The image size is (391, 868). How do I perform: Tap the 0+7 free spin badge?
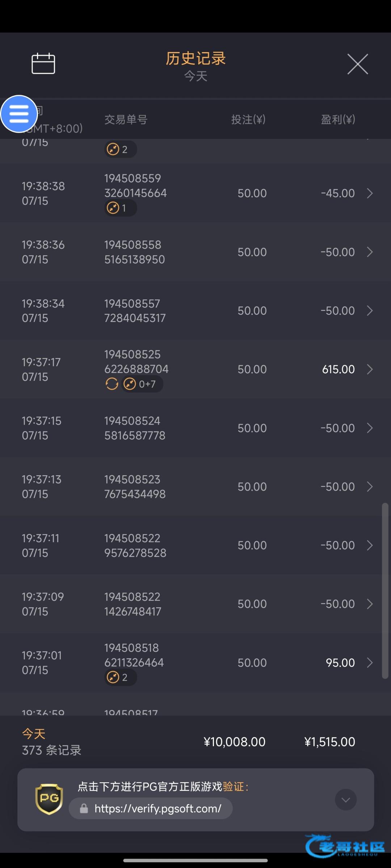tap(142, 384)
